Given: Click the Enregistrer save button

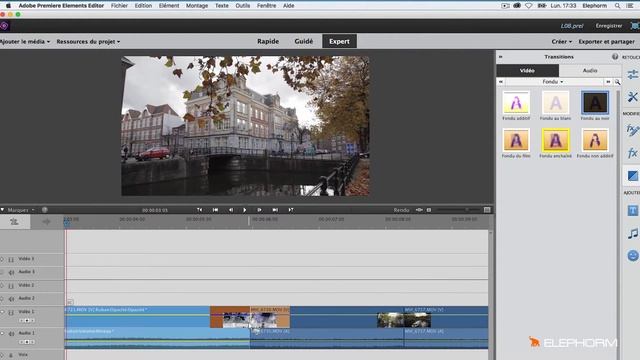Looking at the screenshot, I should [609, 26].
